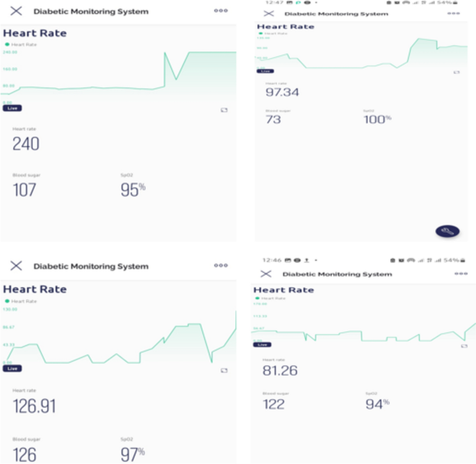
Task: Expand chart on heart rate 240 panel
Action: click(x=224, y=110)
